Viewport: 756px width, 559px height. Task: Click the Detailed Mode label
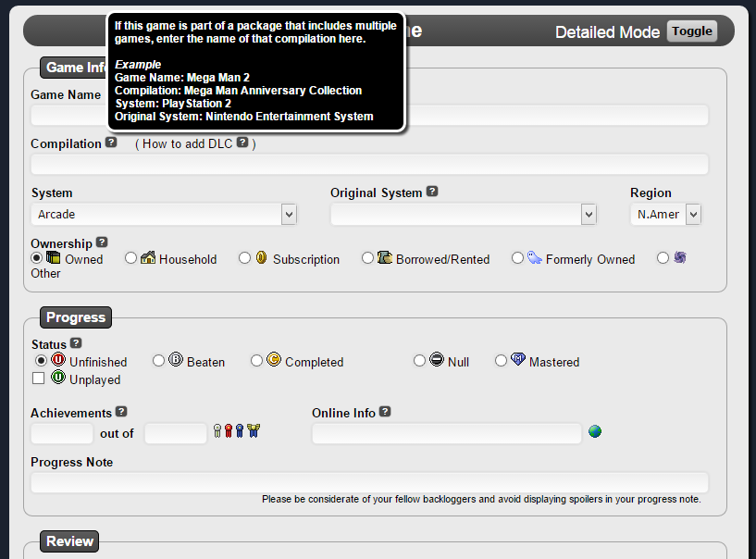(607, 32)
